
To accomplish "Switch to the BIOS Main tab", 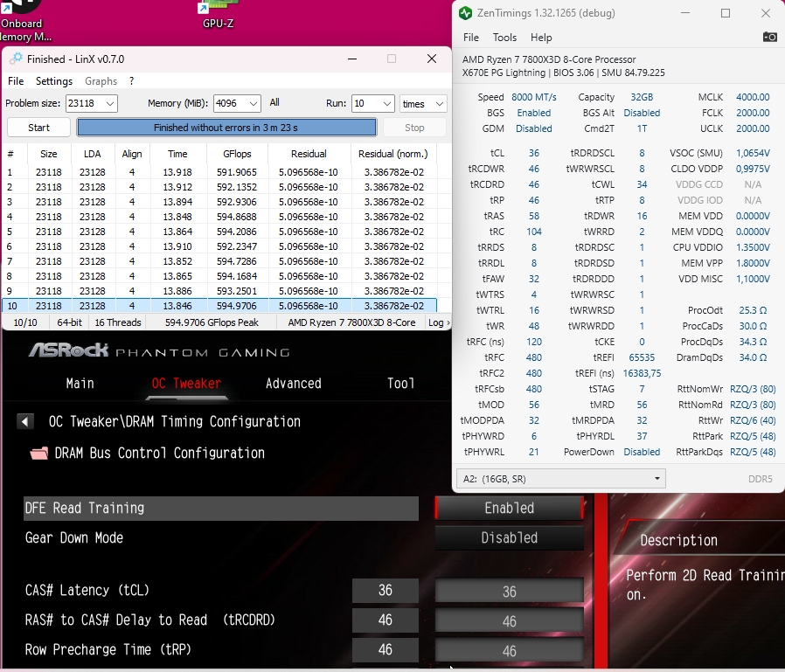I will coord(80,384).
